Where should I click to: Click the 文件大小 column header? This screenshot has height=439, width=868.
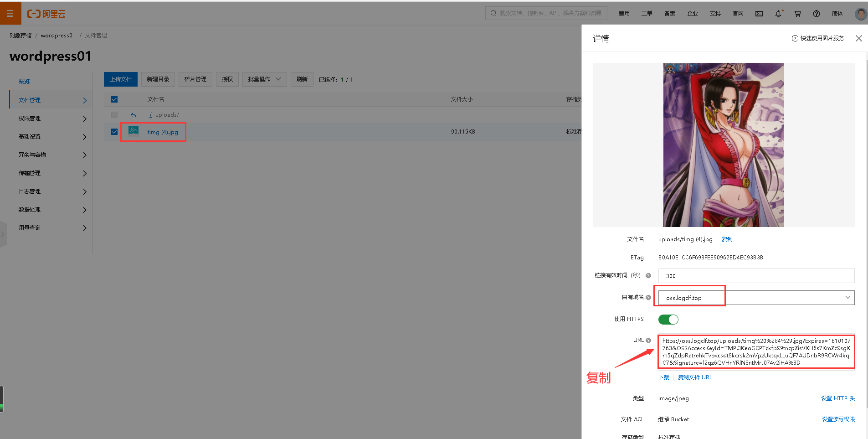pos(462,99)
